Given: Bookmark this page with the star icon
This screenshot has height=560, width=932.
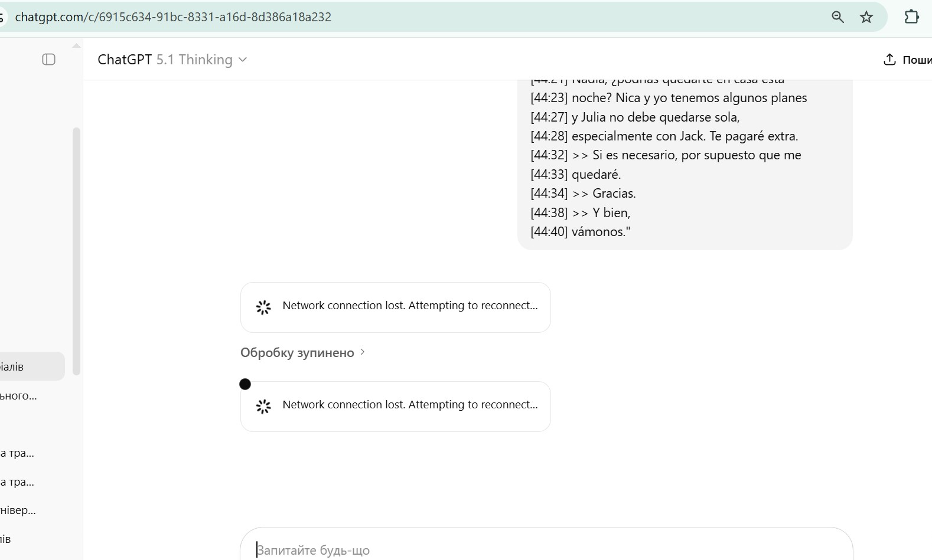Looking at the screenshot, I should pyautogui.click(x=866, y=17).
